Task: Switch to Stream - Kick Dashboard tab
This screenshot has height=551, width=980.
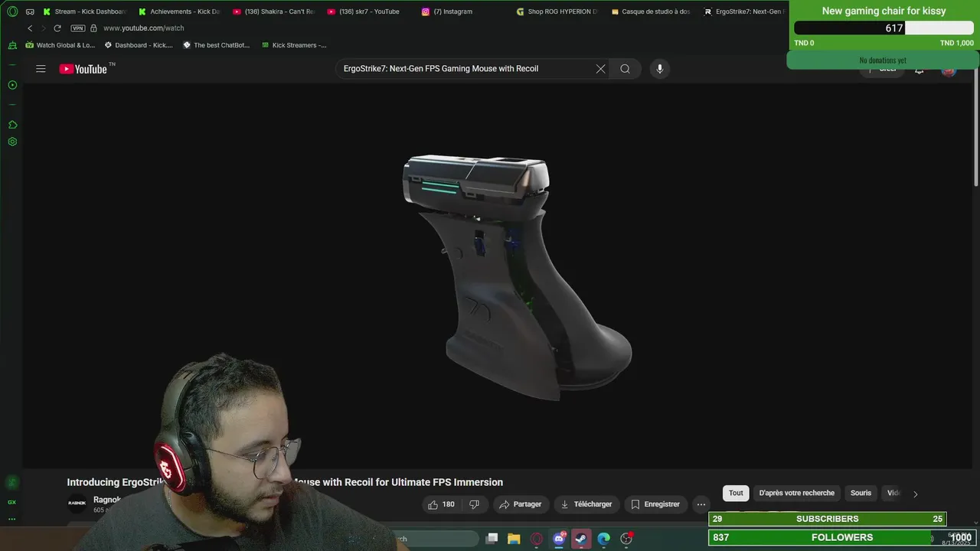Action: [x=84, y=11]
